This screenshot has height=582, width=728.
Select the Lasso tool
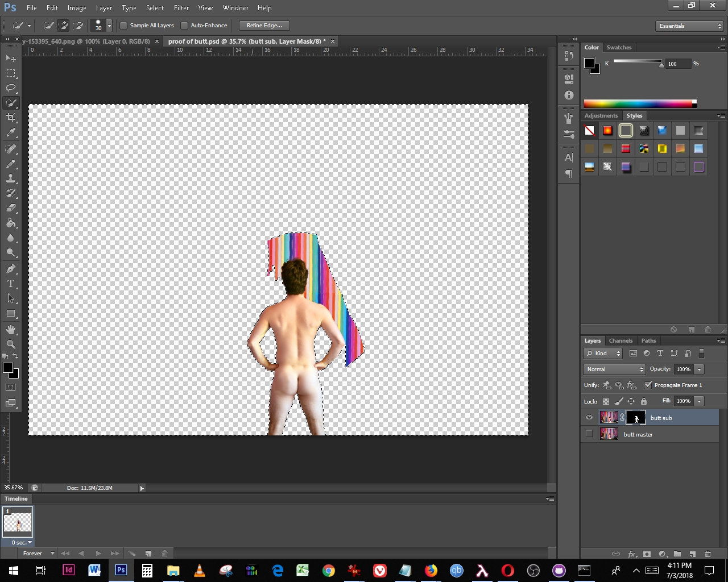[x=11, y=88]
